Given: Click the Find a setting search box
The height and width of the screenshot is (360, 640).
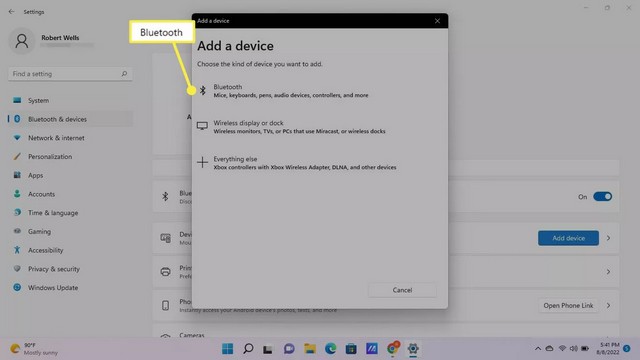Looking at the screenshot, I should click(70, 74).
